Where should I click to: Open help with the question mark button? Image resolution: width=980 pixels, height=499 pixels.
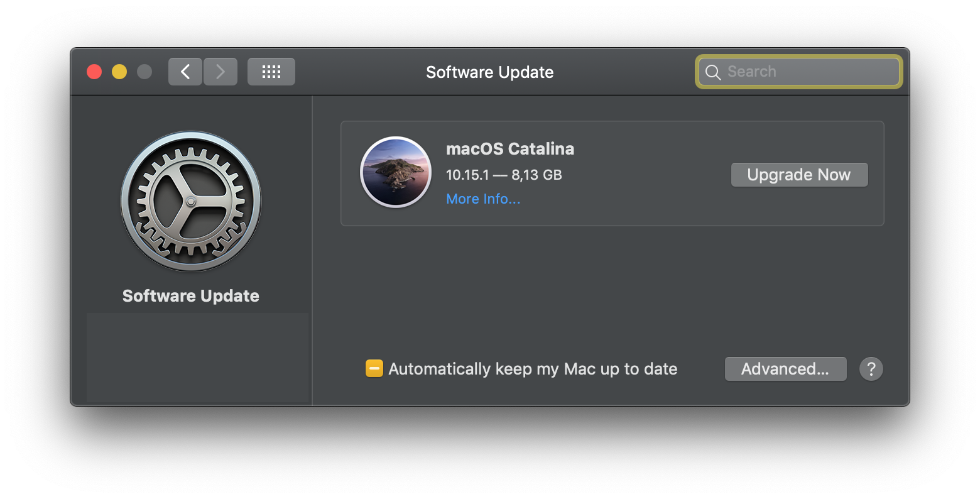coord(871,369)
